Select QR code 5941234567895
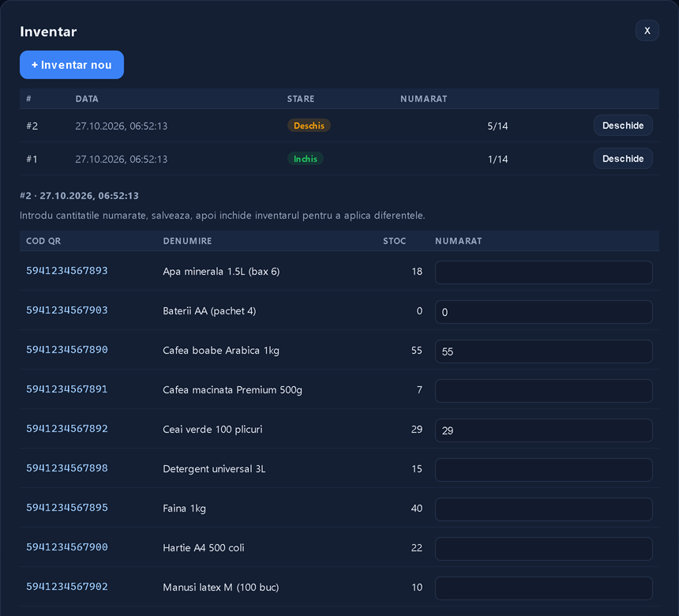 click(x=67, y=508)
